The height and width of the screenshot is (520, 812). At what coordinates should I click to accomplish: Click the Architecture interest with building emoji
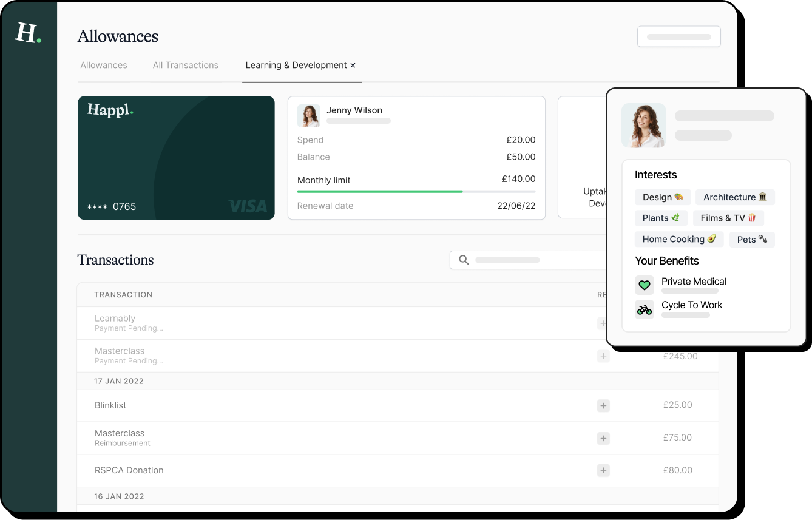click(735, 197)
